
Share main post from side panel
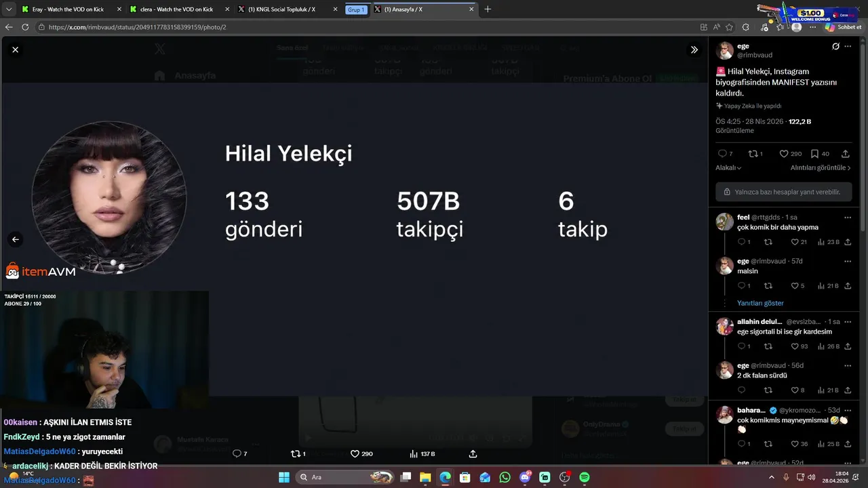coord(845,154)
